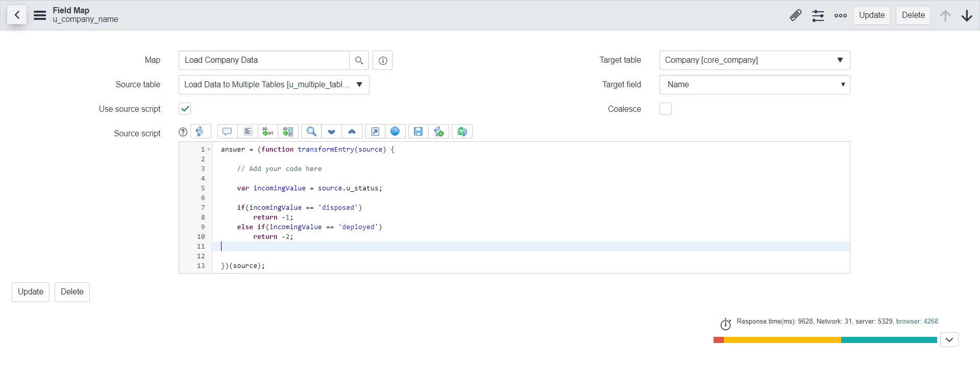This screenshot has width=980, height=368.
Task: Enable the Coalesce checkbox
Action: click(x=666, y=109)
